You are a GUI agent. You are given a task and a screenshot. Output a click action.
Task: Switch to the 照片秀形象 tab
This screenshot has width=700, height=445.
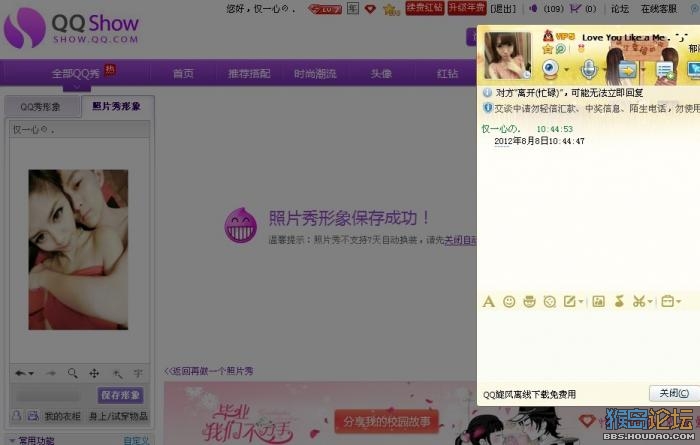tap(117, 106)
